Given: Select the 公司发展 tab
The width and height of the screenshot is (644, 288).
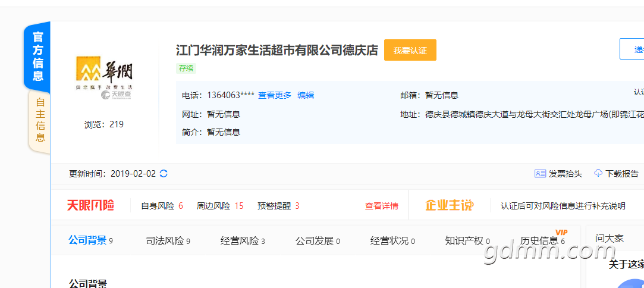Looking at the screenshot, I should pyautogui.click(x=318, y=241).
